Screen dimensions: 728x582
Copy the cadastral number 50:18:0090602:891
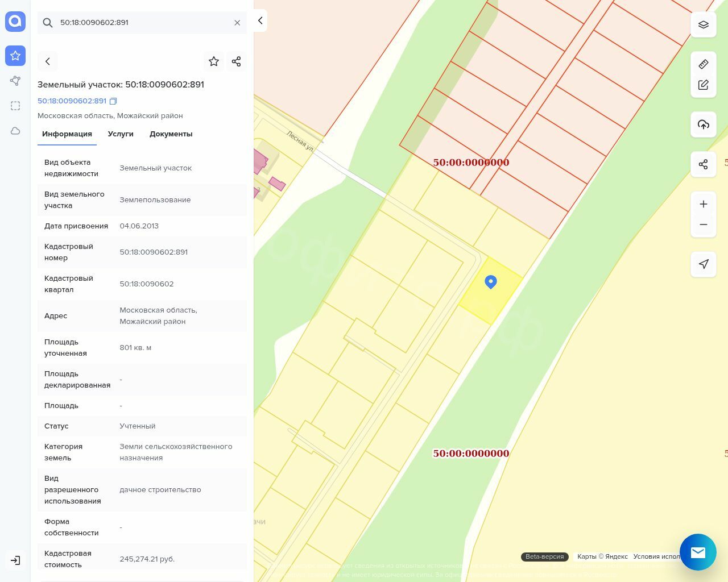tap(113, 101)
